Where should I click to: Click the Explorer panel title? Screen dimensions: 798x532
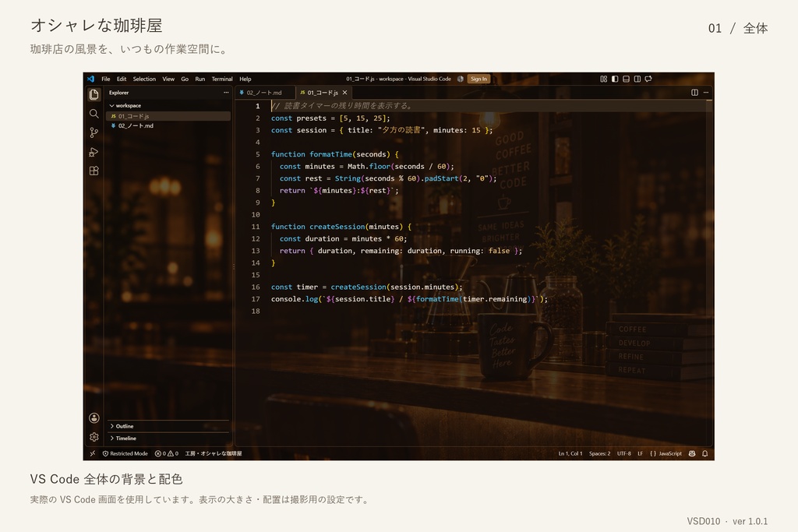click(118, 93)
